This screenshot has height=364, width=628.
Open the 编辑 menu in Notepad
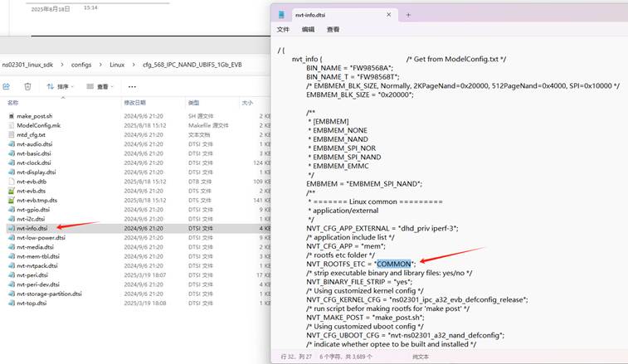[308, 30]
